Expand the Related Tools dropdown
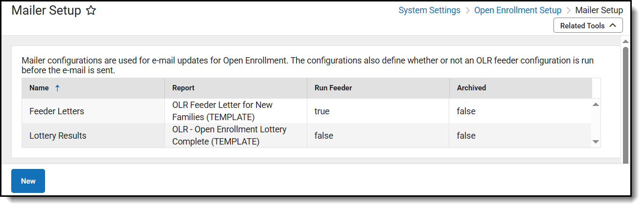Screen dimensions: 644x209 [x=588, y=25]
